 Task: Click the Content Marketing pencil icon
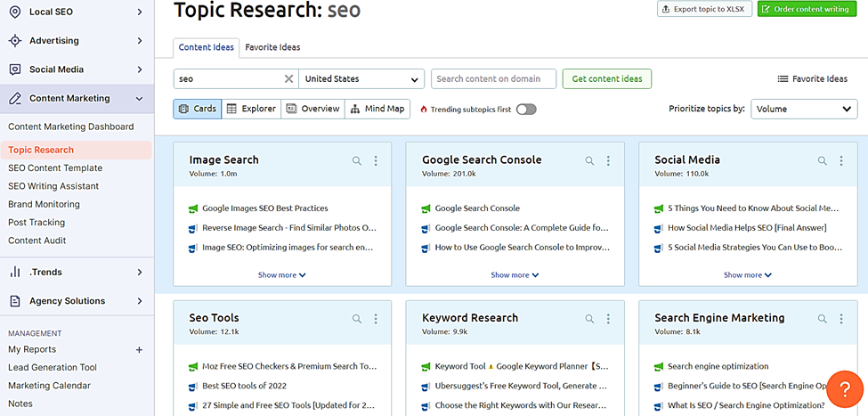click(15, 99)
